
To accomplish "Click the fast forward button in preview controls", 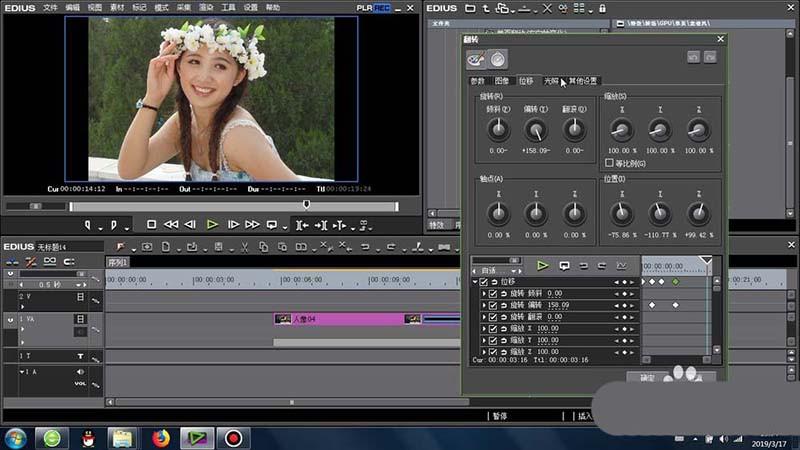I will tap(252, 225).
